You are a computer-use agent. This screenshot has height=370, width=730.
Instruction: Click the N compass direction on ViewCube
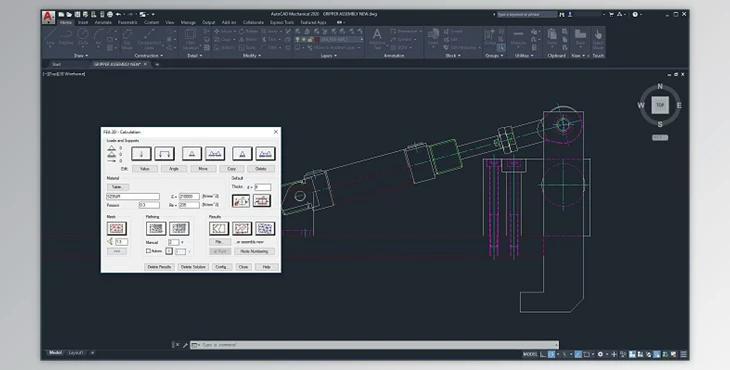click(x=660, y=87)
